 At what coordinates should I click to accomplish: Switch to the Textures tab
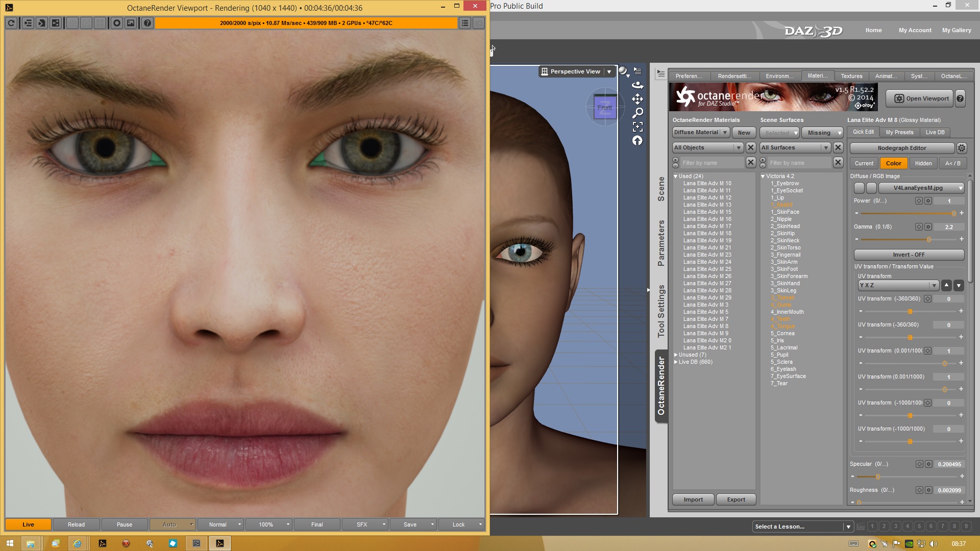[x=851, y=76]
